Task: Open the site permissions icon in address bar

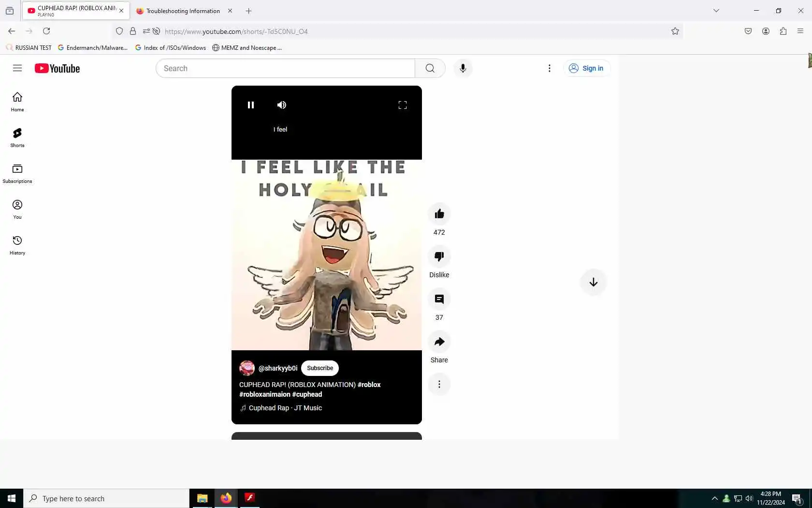Action: point(146,31)
